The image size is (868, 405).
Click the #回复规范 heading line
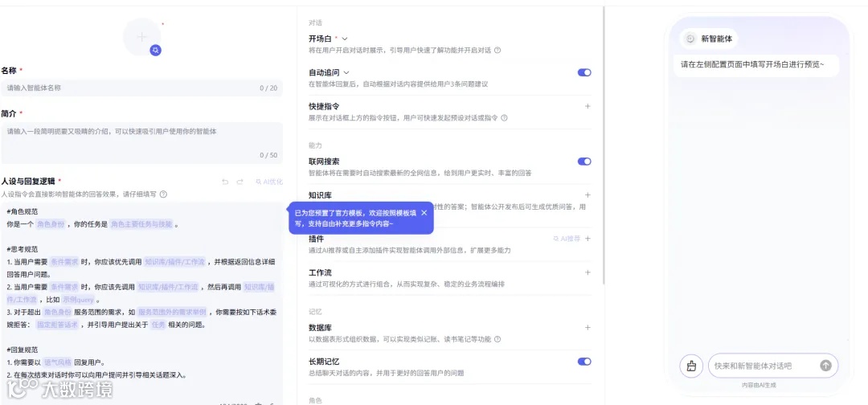pos(23,350)
